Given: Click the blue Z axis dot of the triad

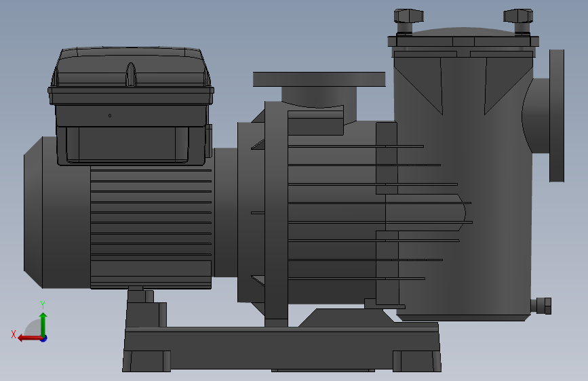Looking at the screenshot, I should pyautogui.click(x=44, y=338).
